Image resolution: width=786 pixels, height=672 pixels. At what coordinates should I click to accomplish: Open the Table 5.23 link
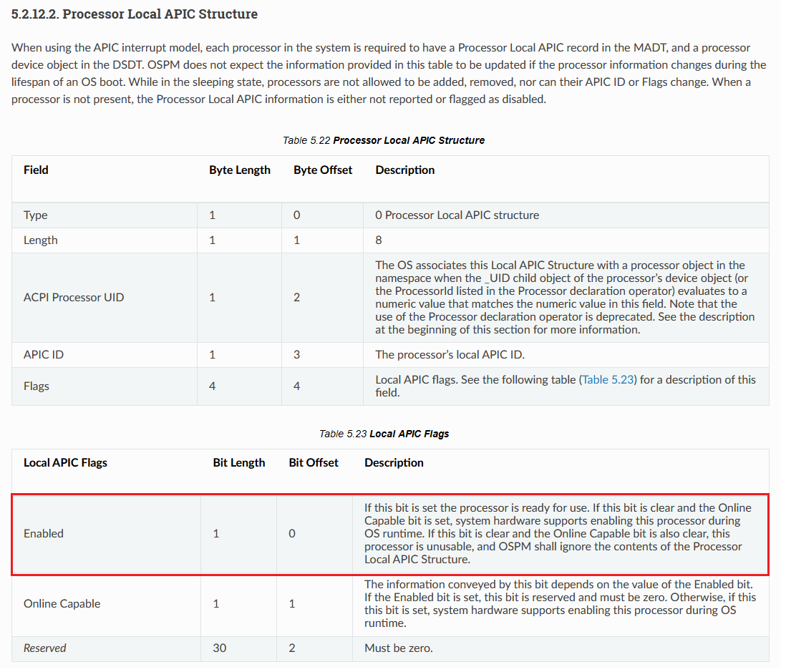point(608,380)
